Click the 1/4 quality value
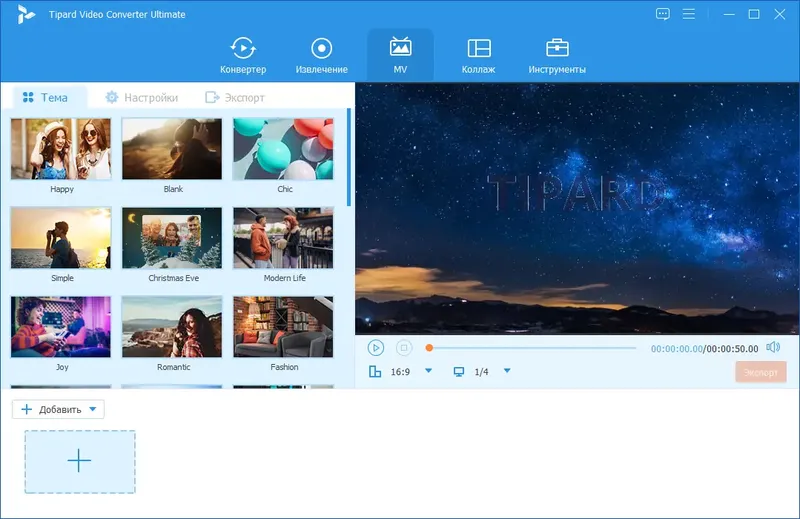The width and height of the screenshot is (800, 519). tap(481, 372)
